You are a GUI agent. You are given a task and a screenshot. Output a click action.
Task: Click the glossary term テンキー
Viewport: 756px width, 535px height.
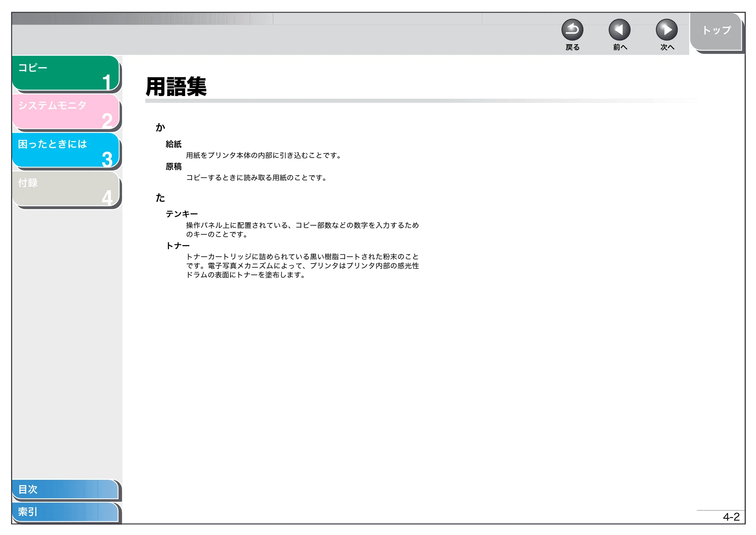pyautogui.click(x=182, y=214)
